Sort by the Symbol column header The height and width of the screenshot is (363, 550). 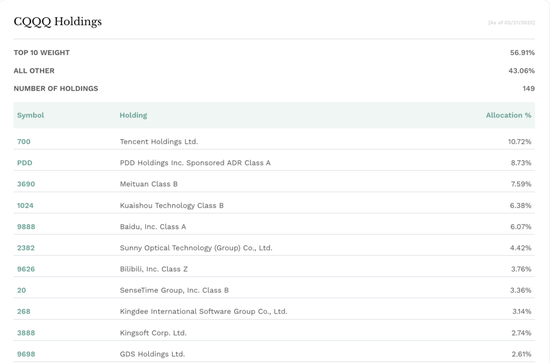click(31, 115)
